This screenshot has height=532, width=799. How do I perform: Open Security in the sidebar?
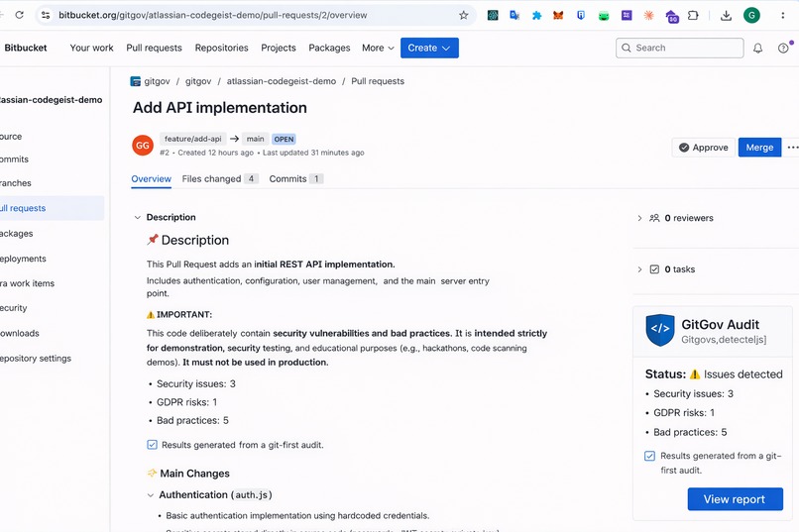[x=14, y=308]
